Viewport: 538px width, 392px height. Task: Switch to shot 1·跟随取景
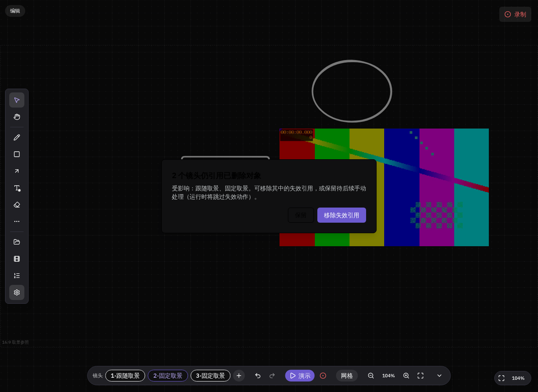point(125,376)
